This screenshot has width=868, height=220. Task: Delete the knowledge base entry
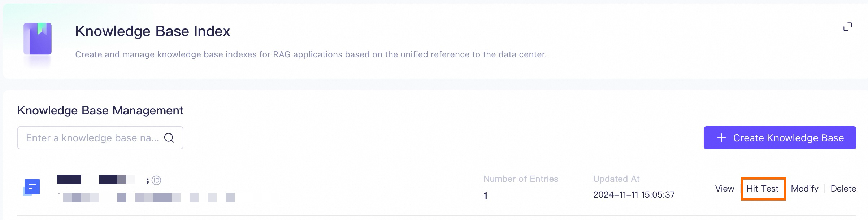click(843, 189)
